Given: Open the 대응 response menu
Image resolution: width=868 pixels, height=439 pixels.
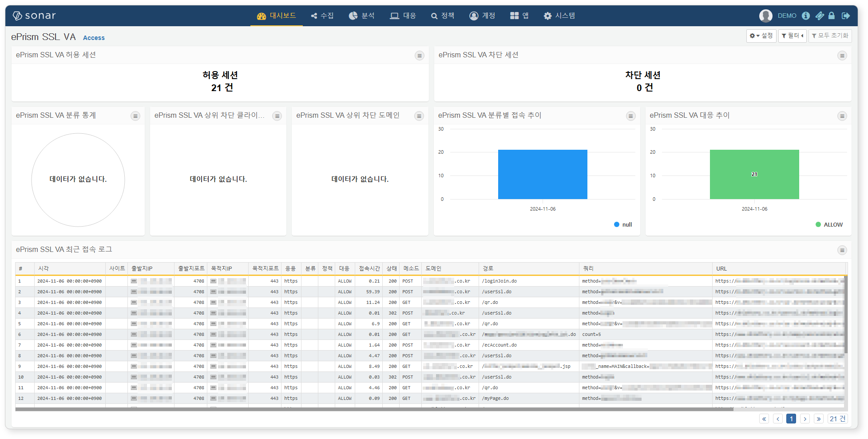Looking at the screenshot, I should pos(403,16).
